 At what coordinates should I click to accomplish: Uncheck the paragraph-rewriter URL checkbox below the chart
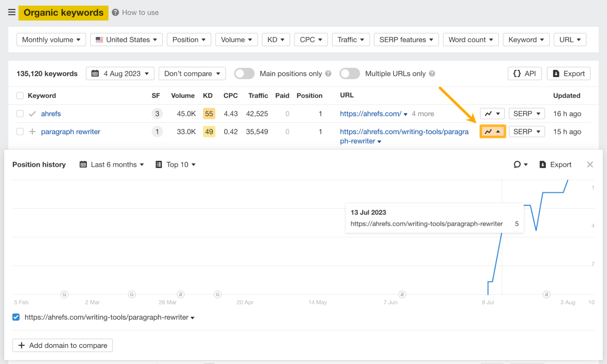pyautogui.click(x=15, y=317)
